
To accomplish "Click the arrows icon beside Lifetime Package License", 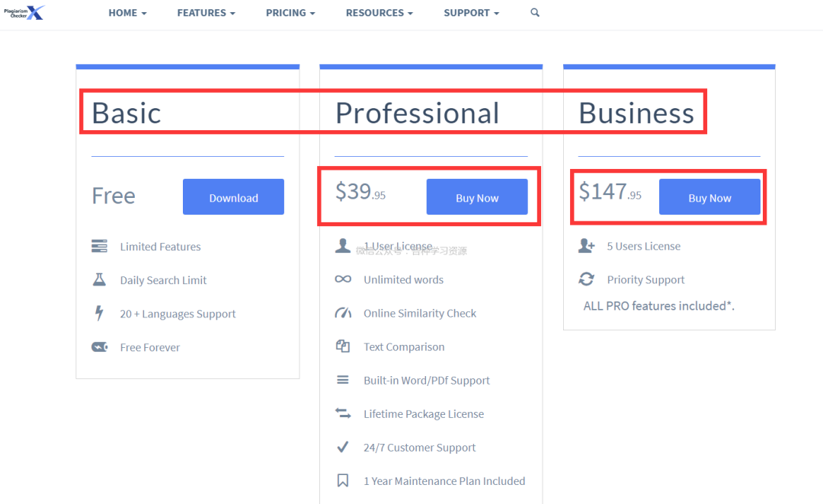I will point(343,413).
